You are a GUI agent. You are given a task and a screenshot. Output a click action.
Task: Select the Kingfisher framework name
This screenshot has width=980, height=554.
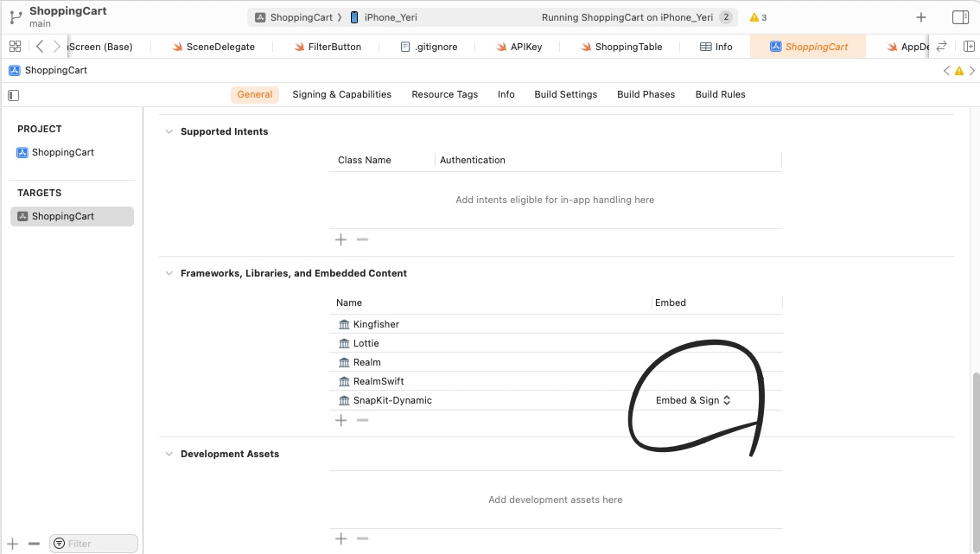click(376, 324)
